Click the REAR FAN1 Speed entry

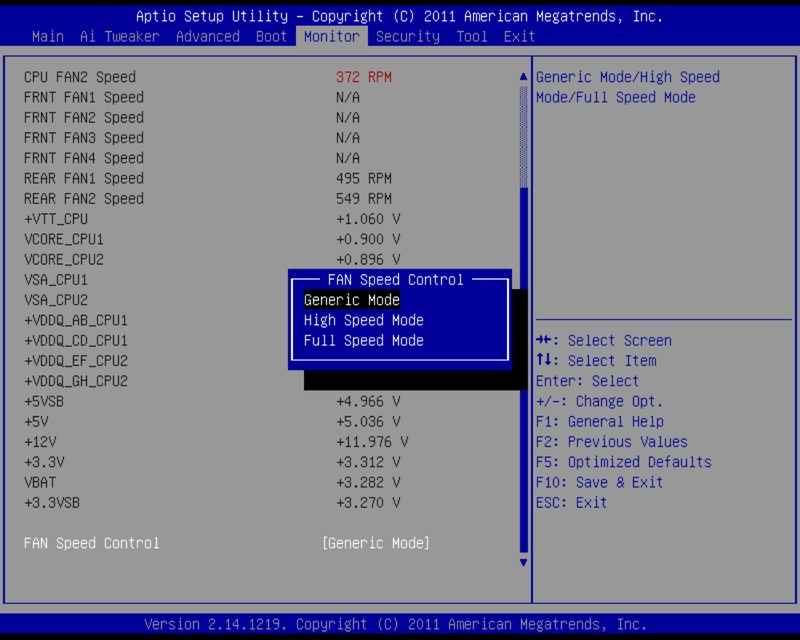tap(84, 178)
